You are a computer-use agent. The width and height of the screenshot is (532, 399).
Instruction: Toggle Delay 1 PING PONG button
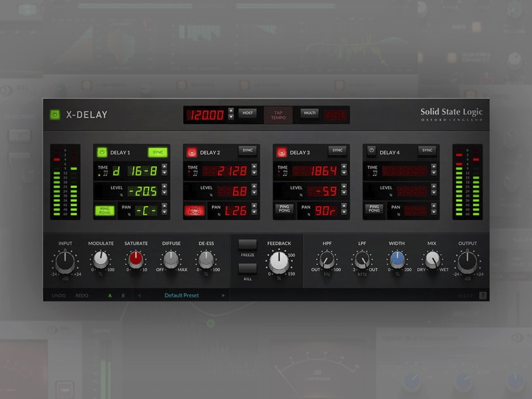pos(105,211)
